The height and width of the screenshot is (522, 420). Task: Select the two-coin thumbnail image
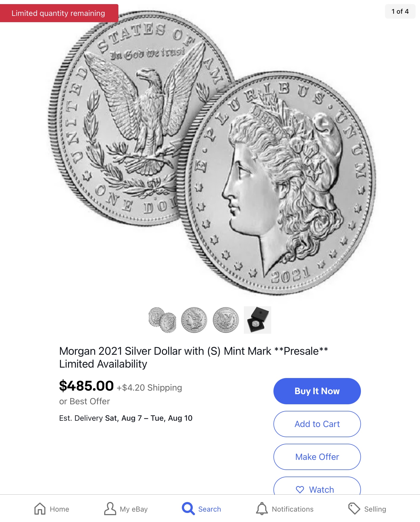pyautogui.click(x=162, y=320)
